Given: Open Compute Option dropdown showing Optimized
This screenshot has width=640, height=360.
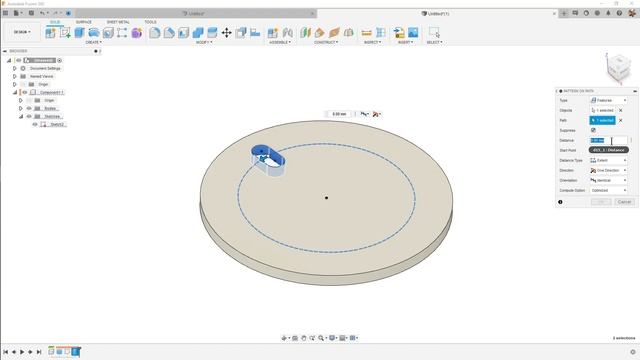Looking at the screenshot, I should coord(608,190).
